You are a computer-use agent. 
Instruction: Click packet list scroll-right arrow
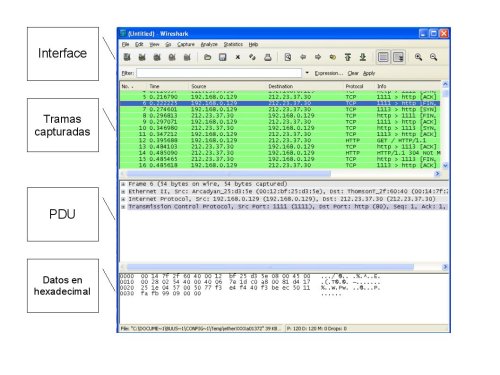point(437,174)
